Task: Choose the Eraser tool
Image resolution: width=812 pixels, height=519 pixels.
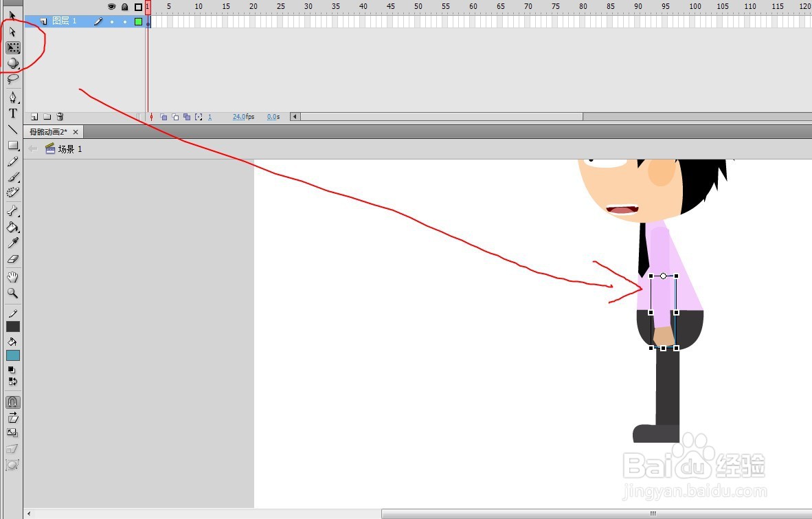Action: pyautogui.click(x=13, y=259)
